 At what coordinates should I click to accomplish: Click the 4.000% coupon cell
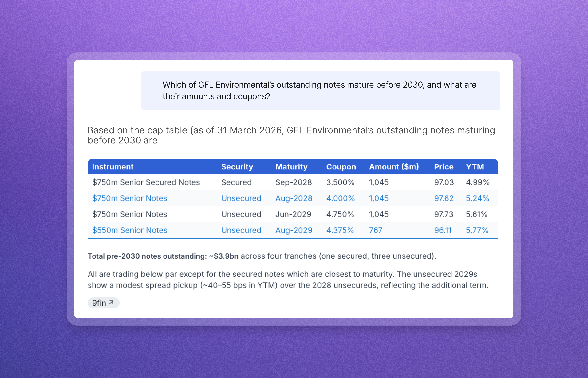[340, 198]
